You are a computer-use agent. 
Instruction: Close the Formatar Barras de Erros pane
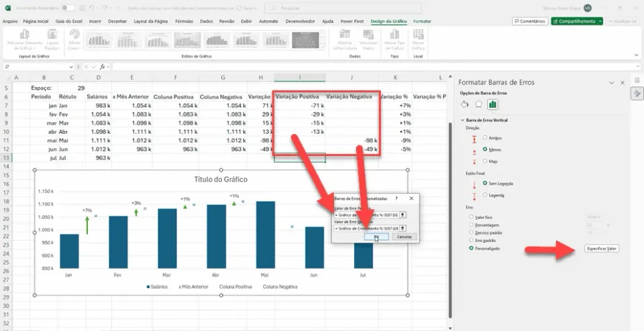click(623, 82)
